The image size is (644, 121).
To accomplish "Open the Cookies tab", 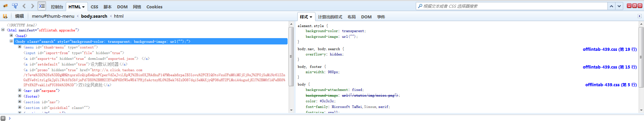I will 154,7.
